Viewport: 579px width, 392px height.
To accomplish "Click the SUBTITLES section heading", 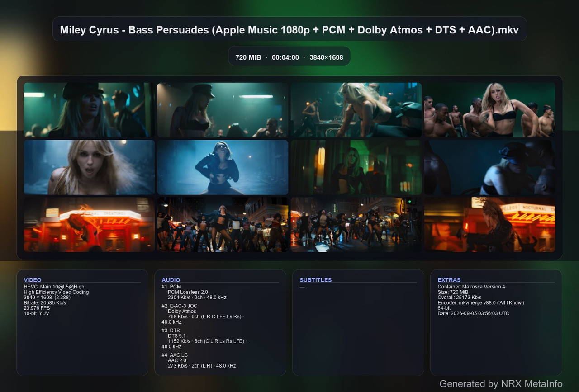I will click(316, 280).
